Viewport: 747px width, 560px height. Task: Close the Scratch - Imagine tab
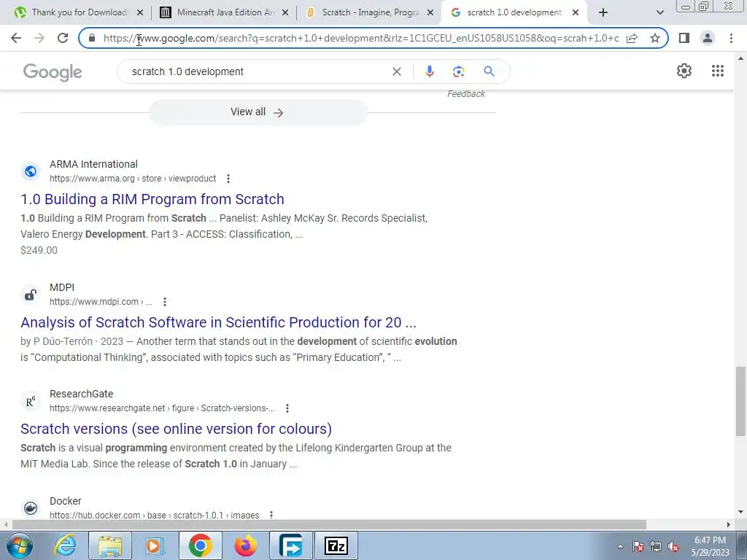[430, 13]
